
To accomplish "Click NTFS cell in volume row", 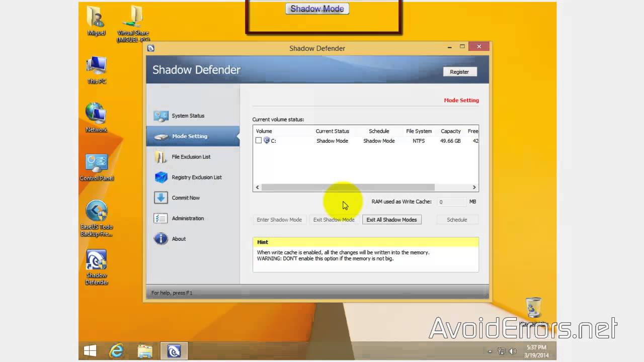I will [419, 141].
